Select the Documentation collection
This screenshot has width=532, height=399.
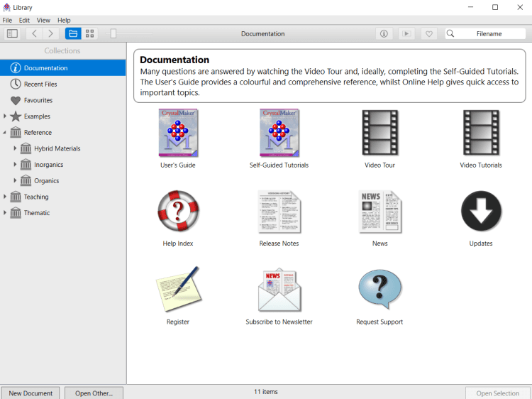coord(63,68)
